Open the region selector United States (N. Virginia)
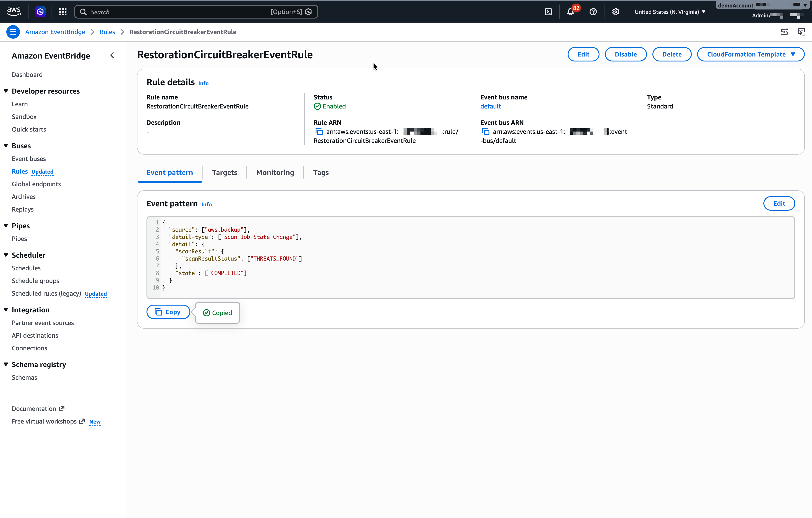The image size is (812, 518). [670, 12]
